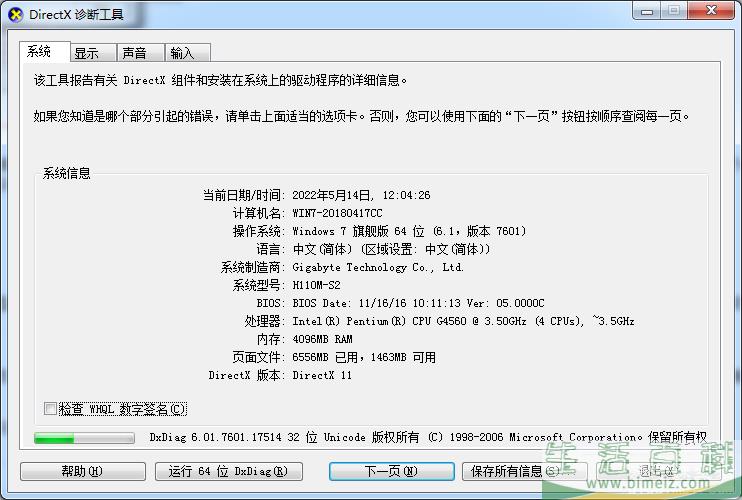Close the DirectX 诊断工具 window

pos(711,11)
